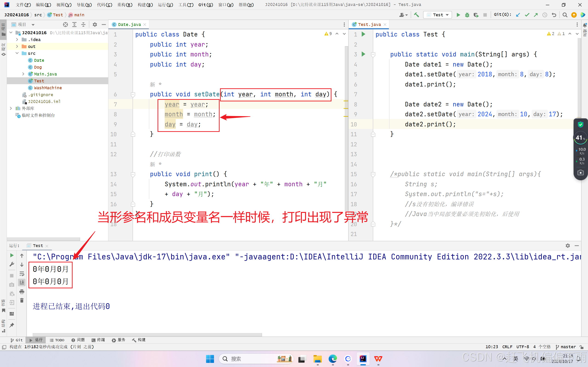Pin the run tab with pin icon
Image resolution: width=588 pixels, height=367 pixels.
click(12, 325)
